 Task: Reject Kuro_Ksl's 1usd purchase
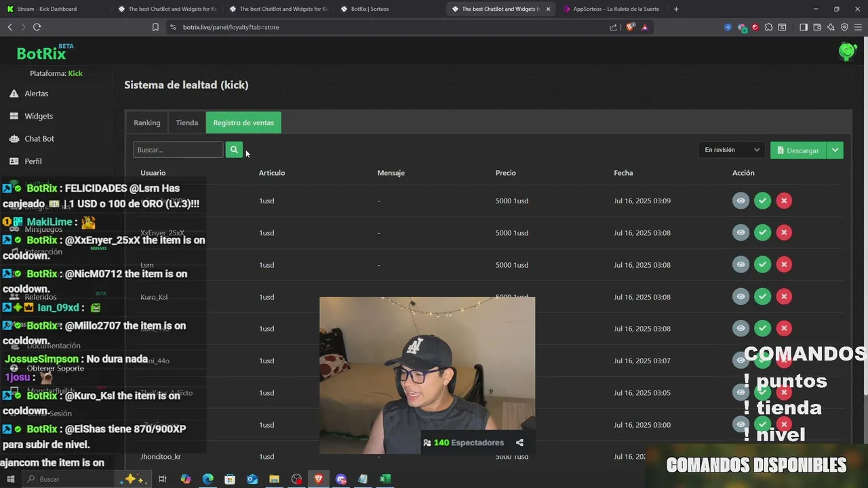(784, 296)
